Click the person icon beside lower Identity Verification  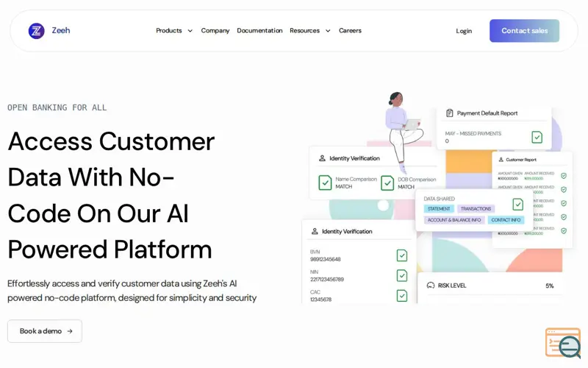coord(315,231)
